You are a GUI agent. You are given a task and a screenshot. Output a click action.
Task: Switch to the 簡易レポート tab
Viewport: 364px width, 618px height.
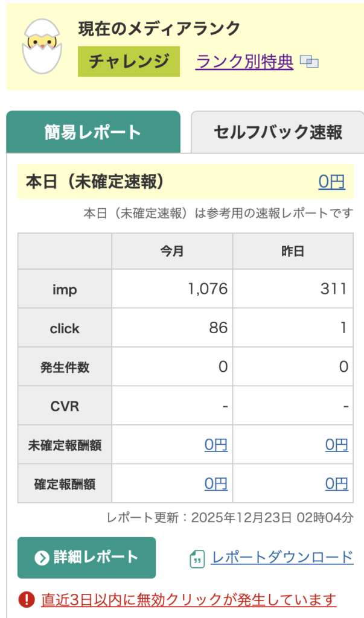click(93, 132)
